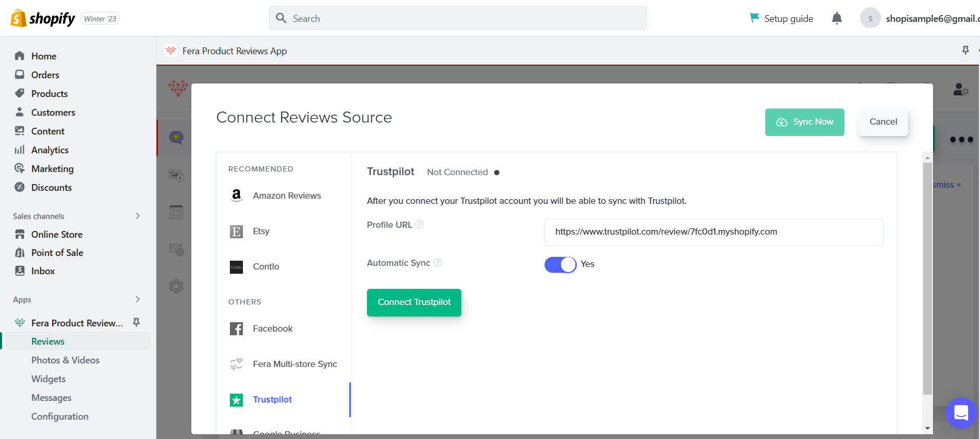Click the Fera email message icon
The width and height of the screenshot is (980, 439).
[176, 249]
